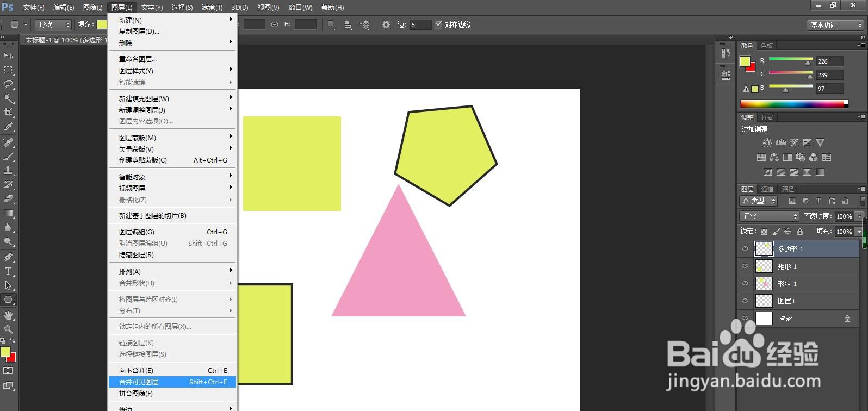
Task: Hide the 形状 1 layer
Action: pos(745,284)
